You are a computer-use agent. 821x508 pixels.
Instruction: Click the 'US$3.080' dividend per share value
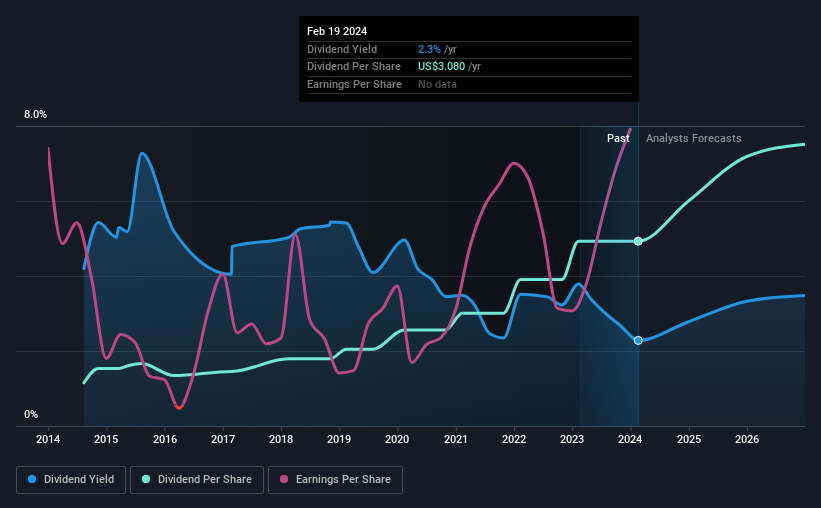coord(441,67)
